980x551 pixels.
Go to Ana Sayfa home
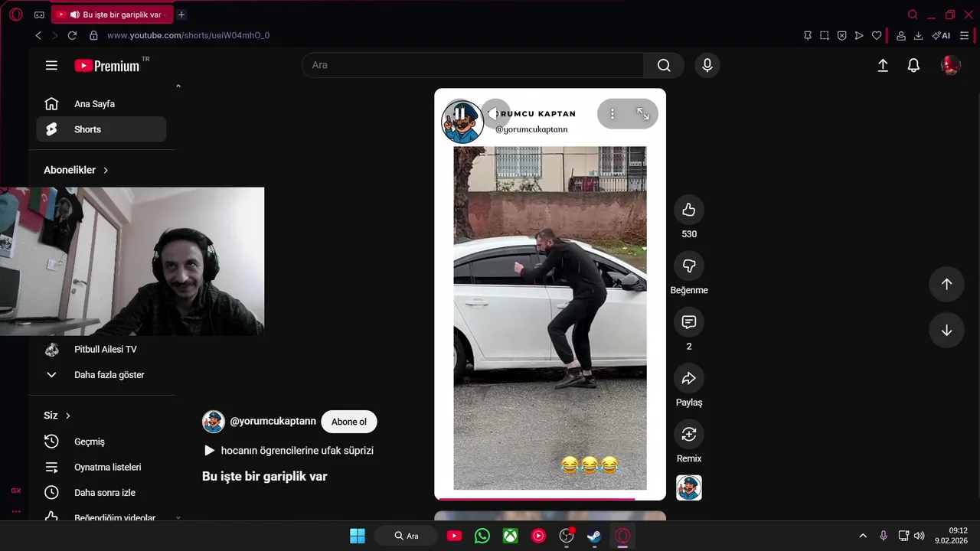101,104
